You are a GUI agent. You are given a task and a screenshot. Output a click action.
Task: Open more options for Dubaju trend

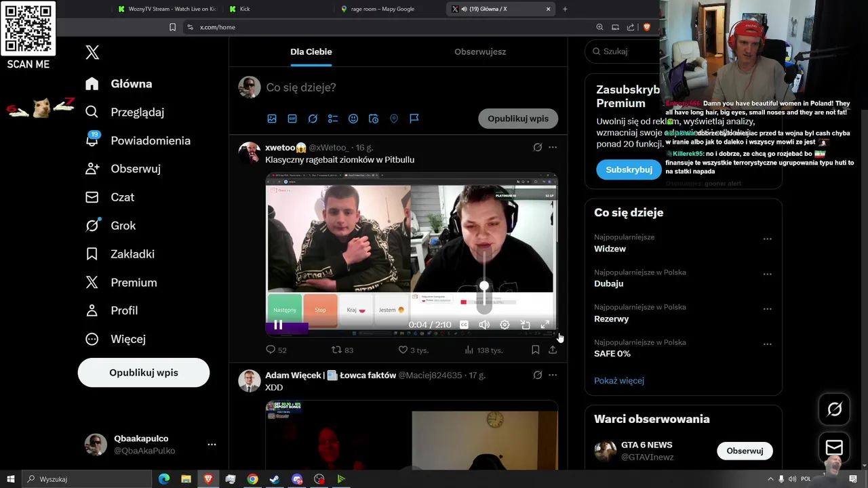[768, 274]
